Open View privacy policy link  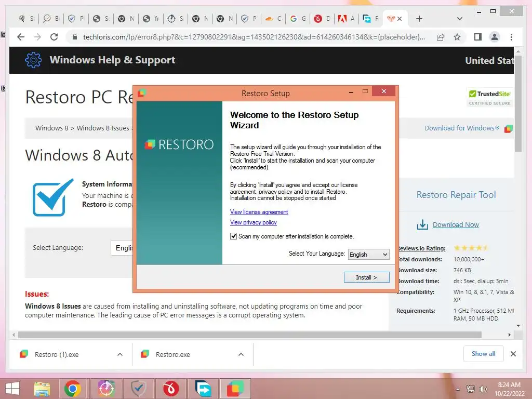coord(254,222)
